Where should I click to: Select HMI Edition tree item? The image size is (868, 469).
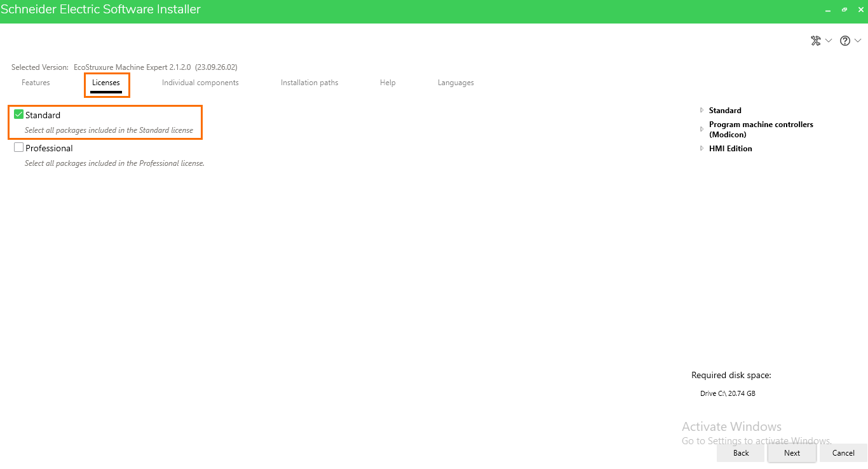point(731,148)
